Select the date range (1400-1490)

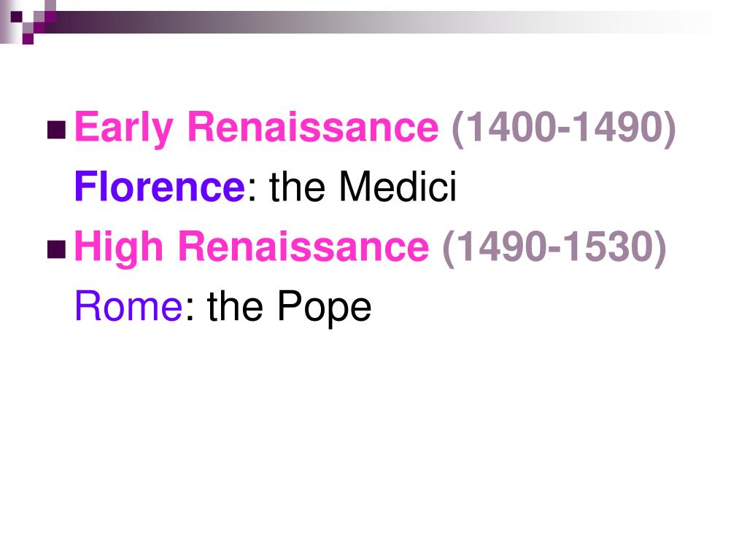[x=564, y=128]
